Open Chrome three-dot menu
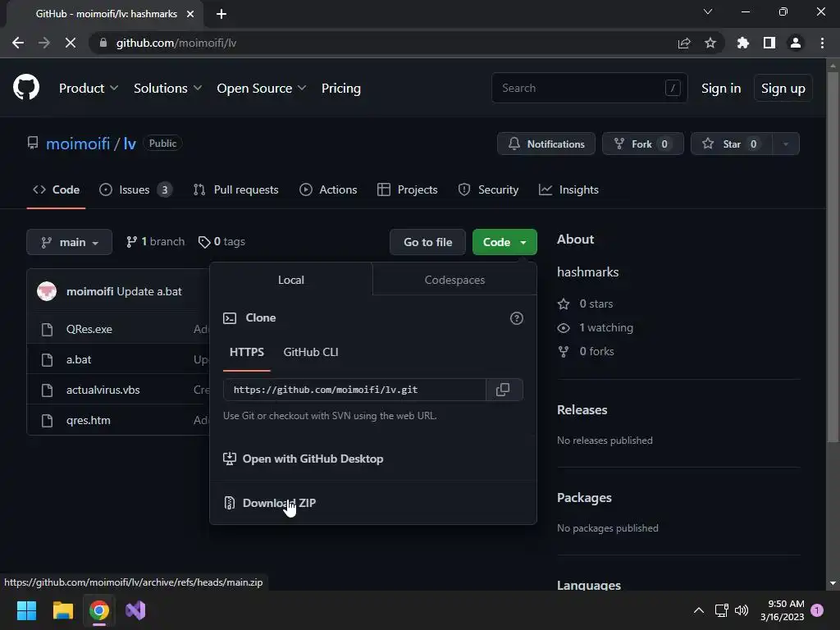 (x=822, y=43)
